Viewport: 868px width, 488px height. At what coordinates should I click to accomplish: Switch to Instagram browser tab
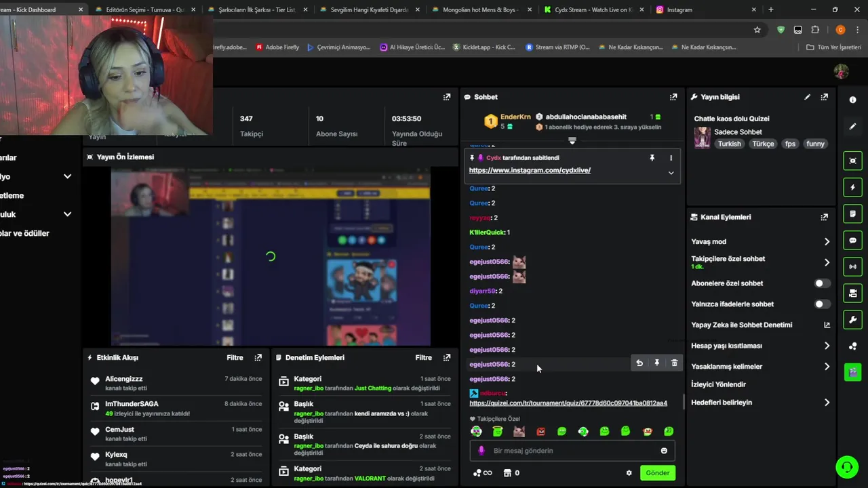[705, 9]
